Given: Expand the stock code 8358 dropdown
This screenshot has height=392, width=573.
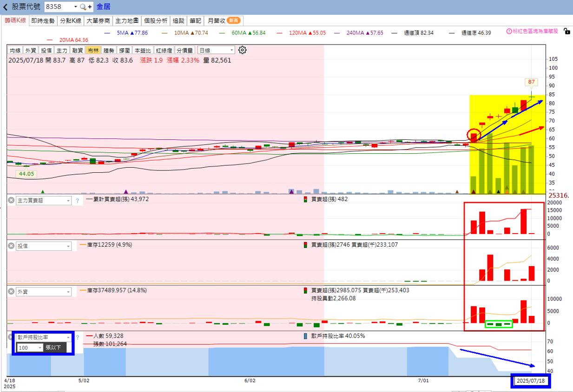Looking at the screenshot, I should pos(76,7).
